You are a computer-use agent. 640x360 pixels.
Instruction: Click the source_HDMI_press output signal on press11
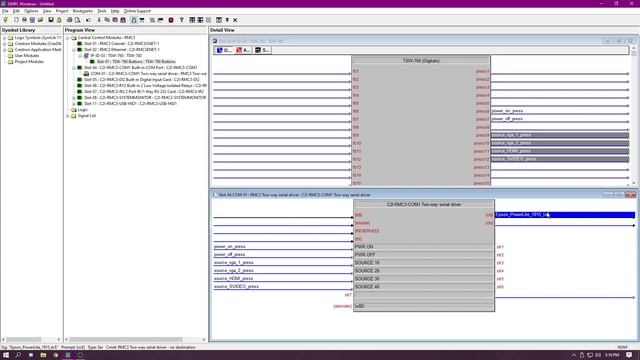(x=560, y=151)
